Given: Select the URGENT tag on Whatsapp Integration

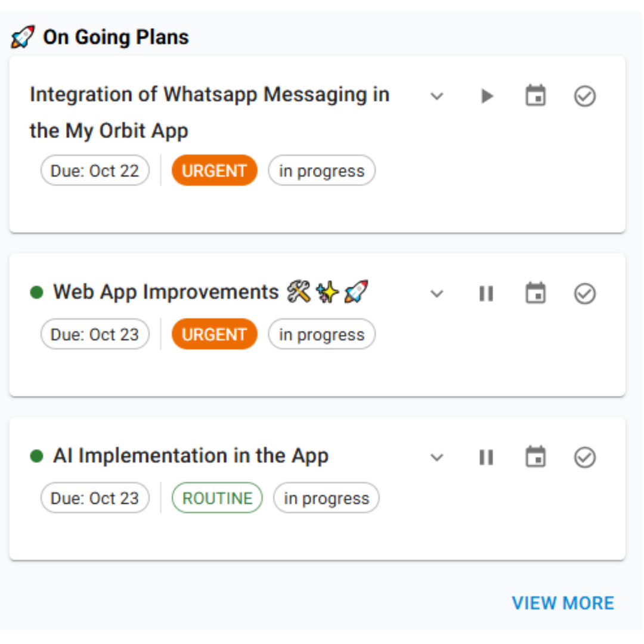Looking at the screenshot, I should coord(214,171).
